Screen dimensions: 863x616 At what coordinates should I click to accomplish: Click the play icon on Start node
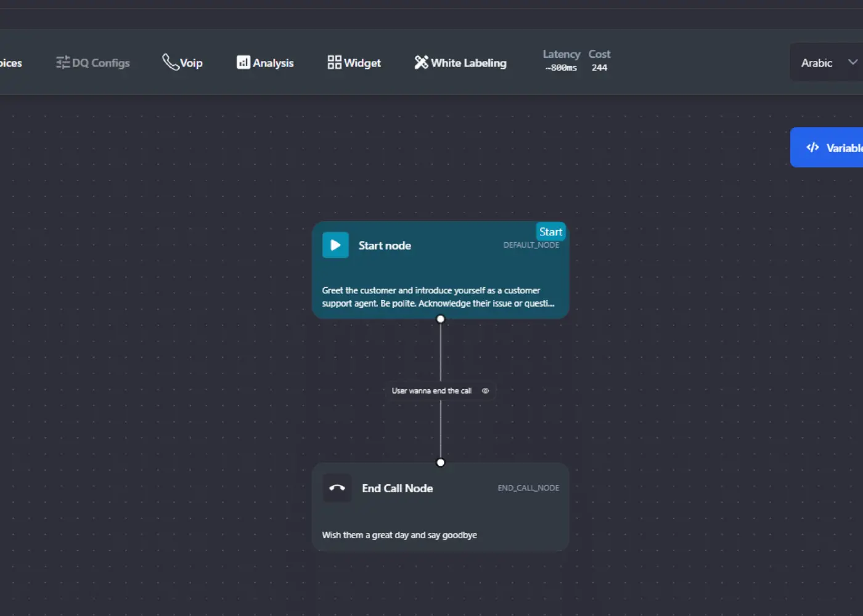click(x=335, y=245)
